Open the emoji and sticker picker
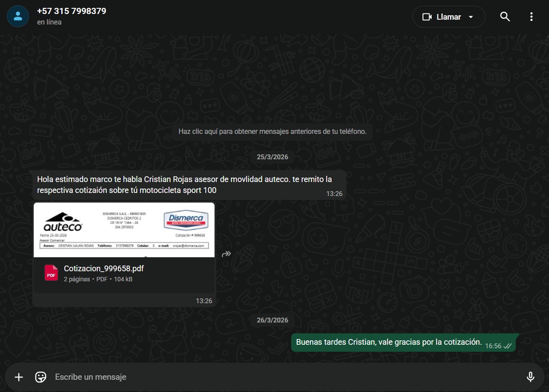 [41, 377]
